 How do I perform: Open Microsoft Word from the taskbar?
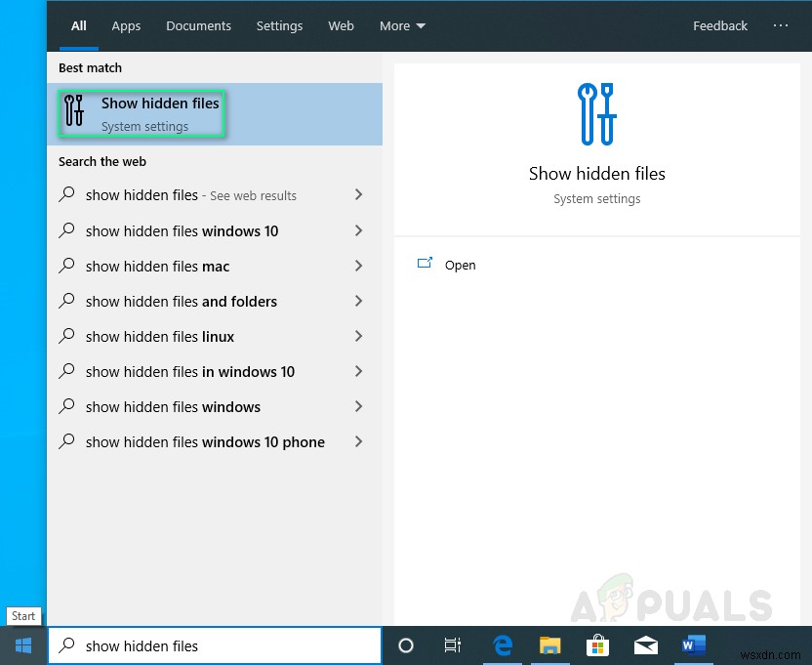coord(694,645)
